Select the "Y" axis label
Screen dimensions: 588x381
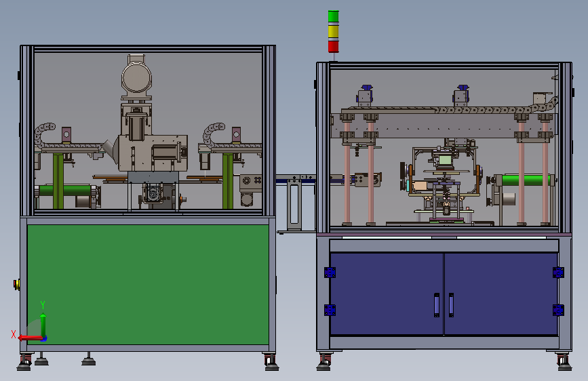pos(43,305)
